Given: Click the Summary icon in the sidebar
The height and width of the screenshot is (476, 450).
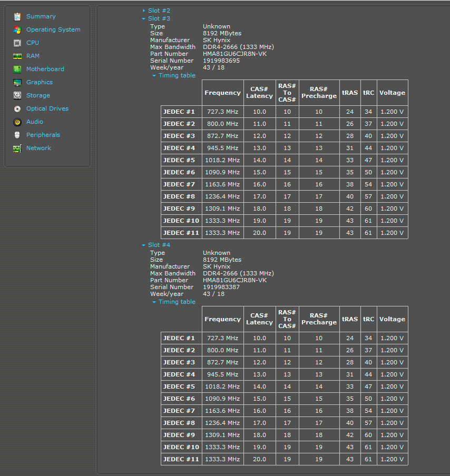Looking at the screenshot, I should (x=17, y=17).
